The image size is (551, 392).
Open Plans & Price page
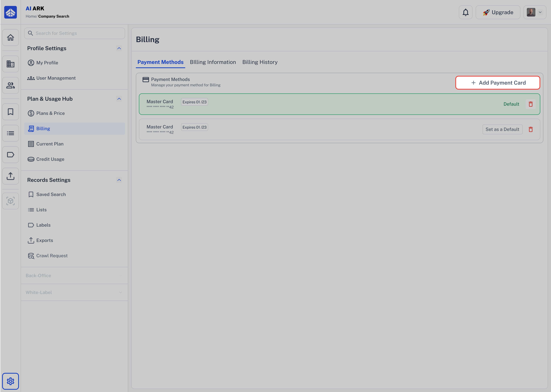click(75, 113)
